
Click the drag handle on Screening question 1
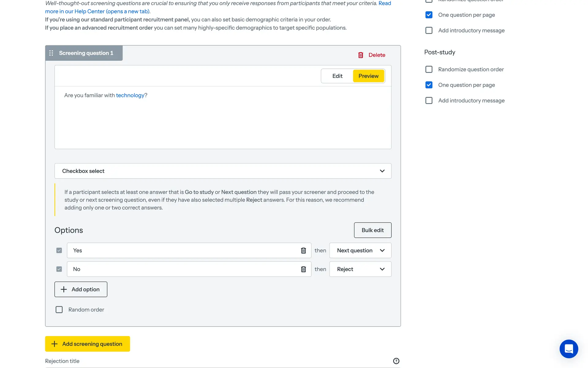51,53
